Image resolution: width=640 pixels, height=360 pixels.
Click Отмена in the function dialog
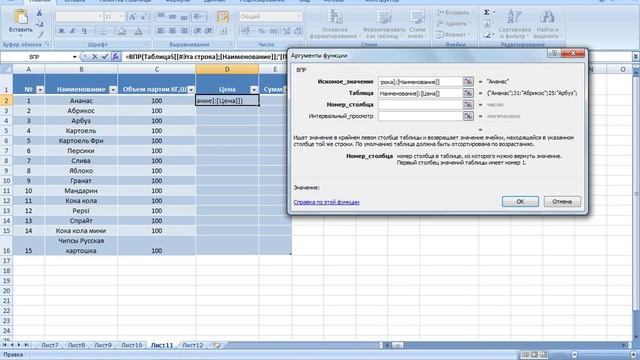562,201
